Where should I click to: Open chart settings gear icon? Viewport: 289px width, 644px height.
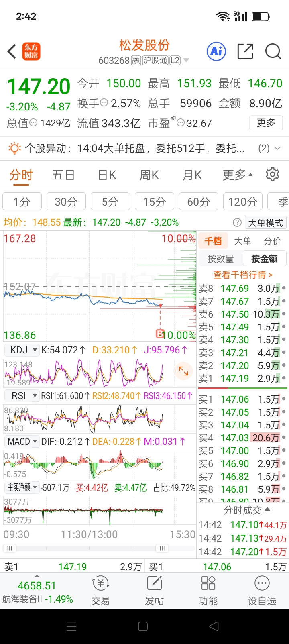coord(273,175)
